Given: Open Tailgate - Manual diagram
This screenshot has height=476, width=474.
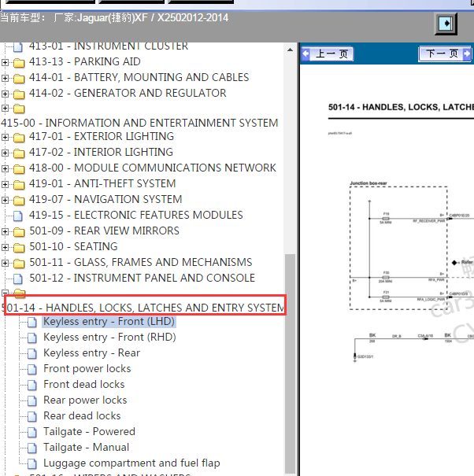Looking at the screenshot, I should click(87, 448).
